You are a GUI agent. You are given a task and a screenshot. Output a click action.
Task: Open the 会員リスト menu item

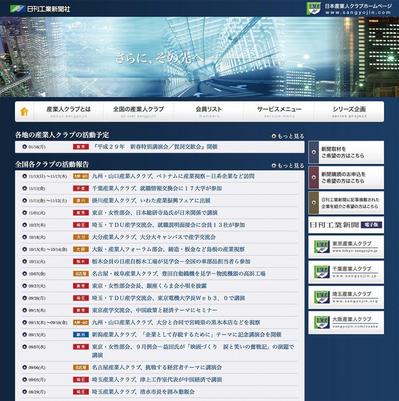(209, 112)
